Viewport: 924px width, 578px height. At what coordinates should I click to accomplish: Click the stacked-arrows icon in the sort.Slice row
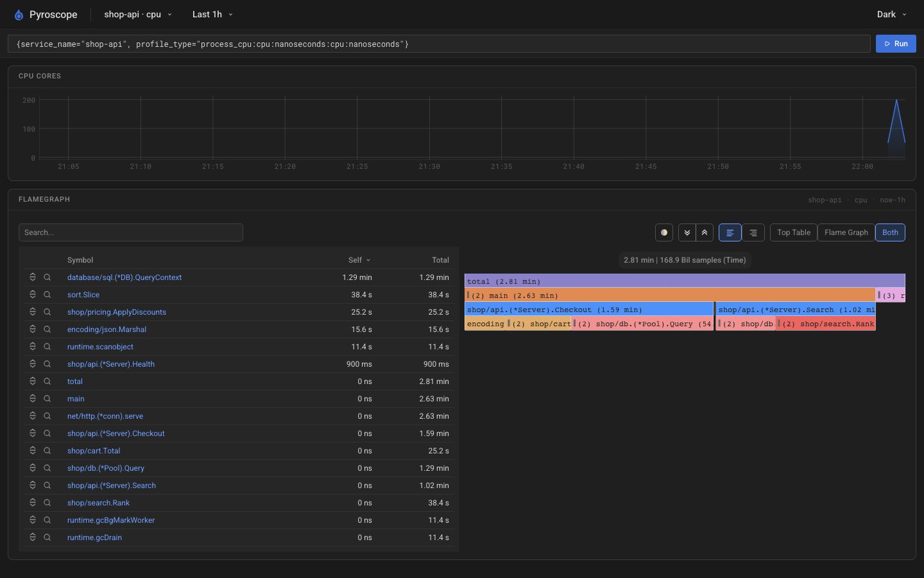pyautogui.click(x=33, y=295)
